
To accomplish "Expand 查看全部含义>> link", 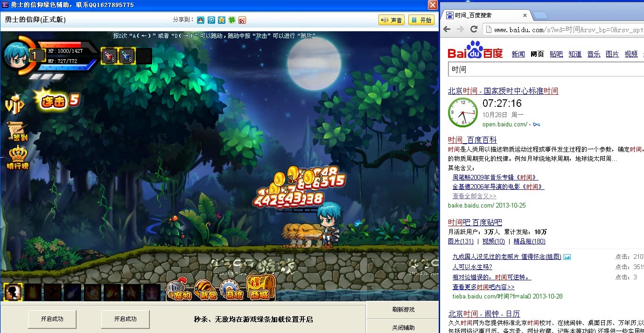I will (x=475, y=196).
